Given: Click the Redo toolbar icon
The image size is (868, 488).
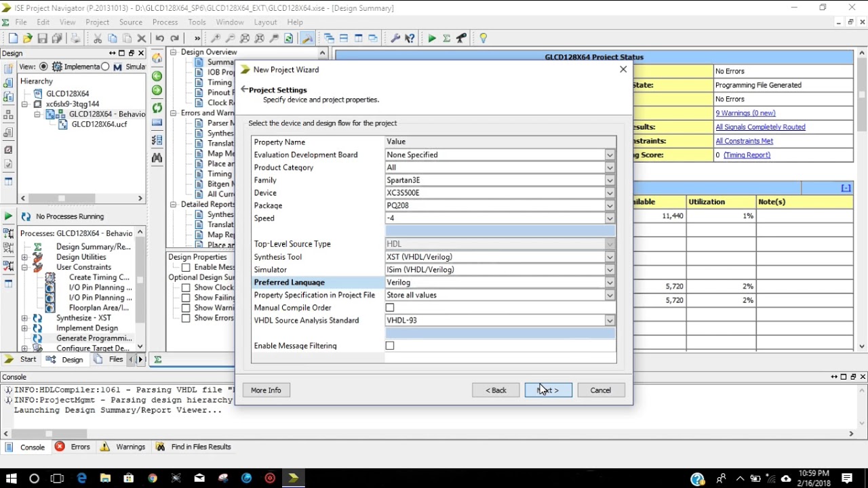Looking at the screenshot, I should 175,39.
